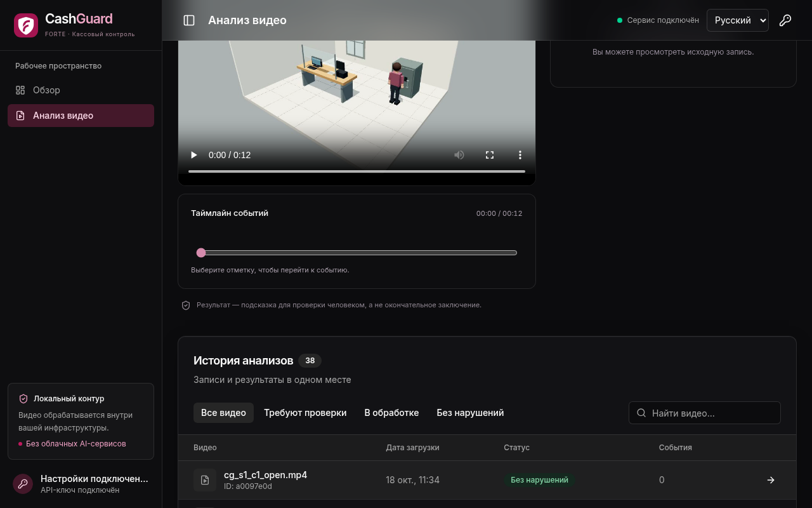This screenshot has width=812, height=508.
Task: Click the key icon beside Настройки подключения
Action: 23,483
